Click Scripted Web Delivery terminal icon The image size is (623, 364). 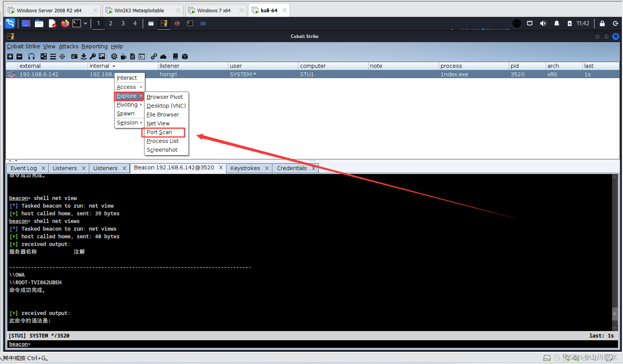(x=142, y=56)
